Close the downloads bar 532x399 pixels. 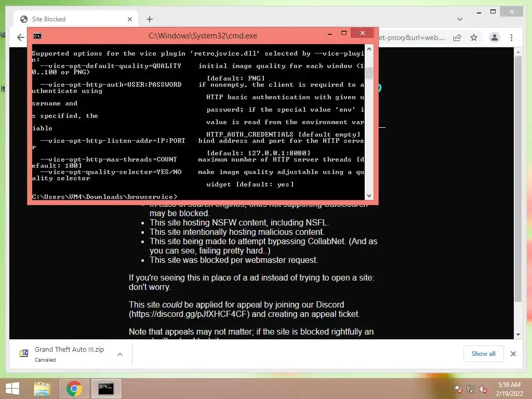[x=513, y=354]
